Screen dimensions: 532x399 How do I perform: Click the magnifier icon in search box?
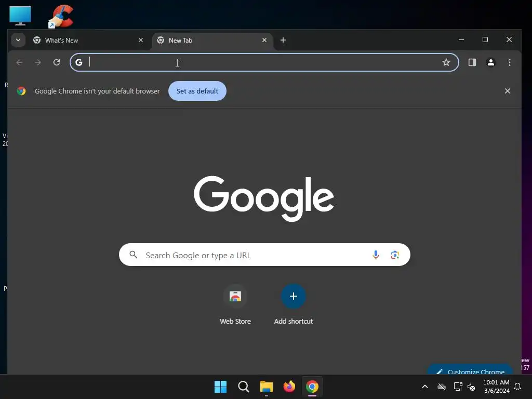[x=134, y=255]
